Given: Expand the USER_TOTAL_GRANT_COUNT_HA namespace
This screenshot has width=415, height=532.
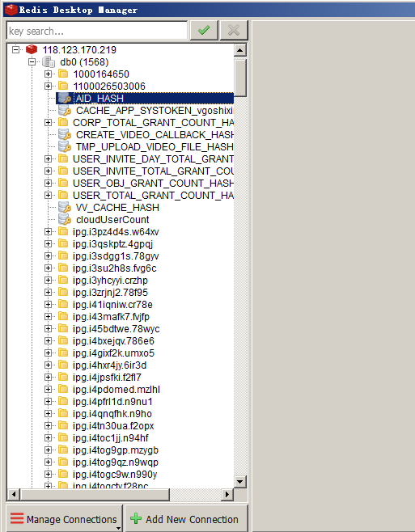Looking at the screenshot, I should [x=48, y=196].
